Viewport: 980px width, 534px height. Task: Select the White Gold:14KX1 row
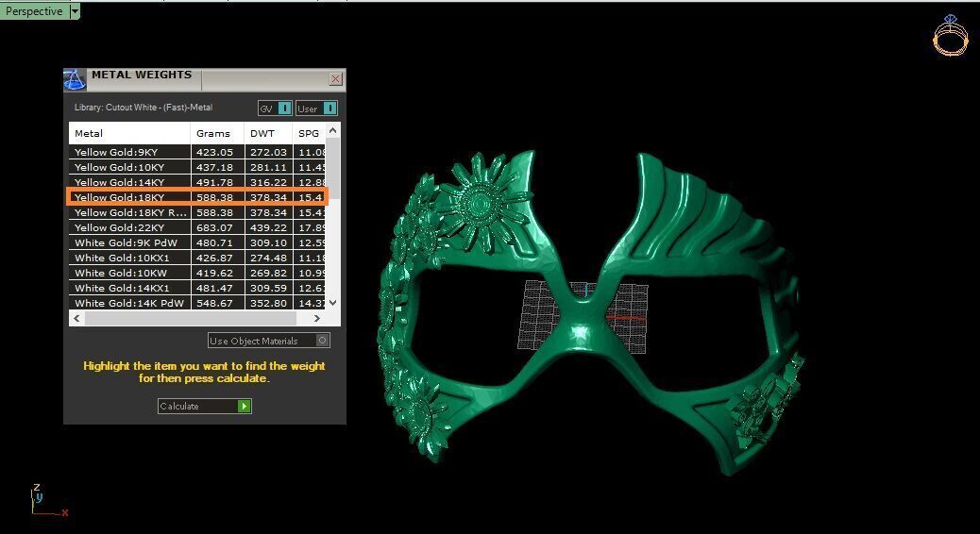pyautogui.click(x=197, y=288)
